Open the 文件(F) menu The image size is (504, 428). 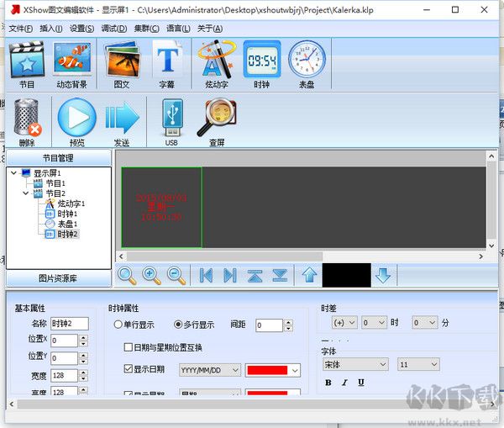click(20, 28)
